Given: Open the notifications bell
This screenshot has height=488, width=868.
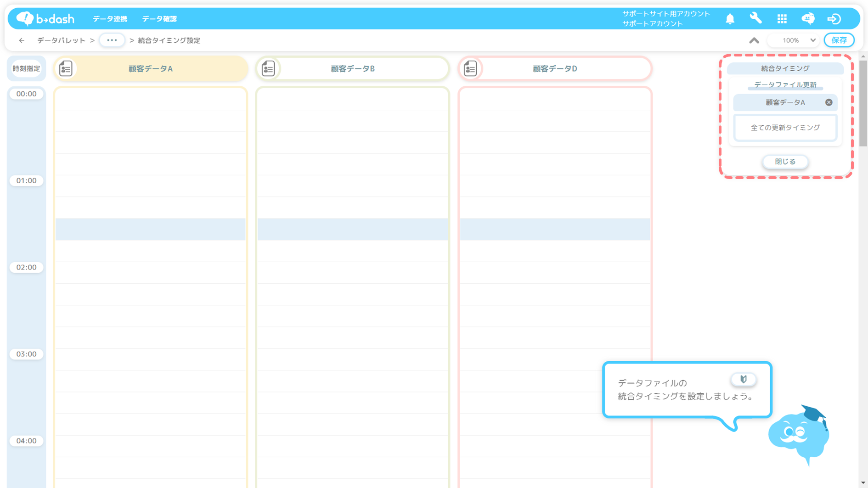Looking at the screenshot, I should click(x=730, y=19).
